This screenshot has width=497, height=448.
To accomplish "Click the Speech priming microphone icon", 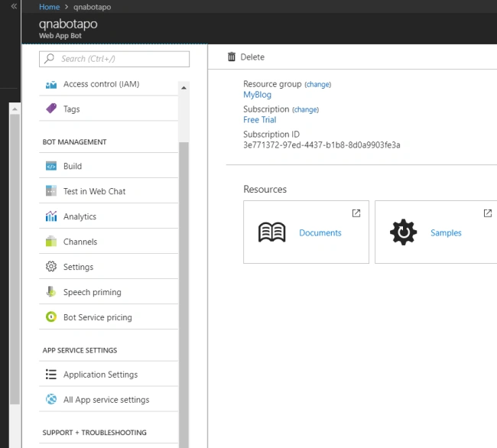I will [51, 292].
